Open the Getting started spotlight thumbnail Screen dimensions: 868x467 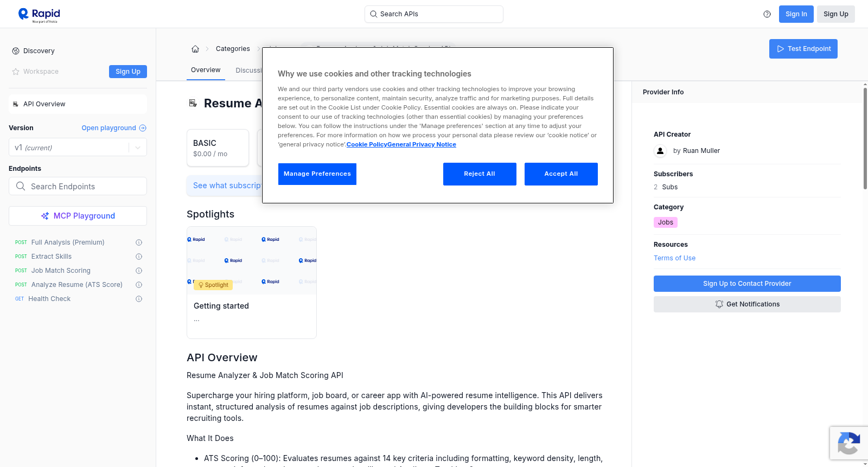pos(252,261)
